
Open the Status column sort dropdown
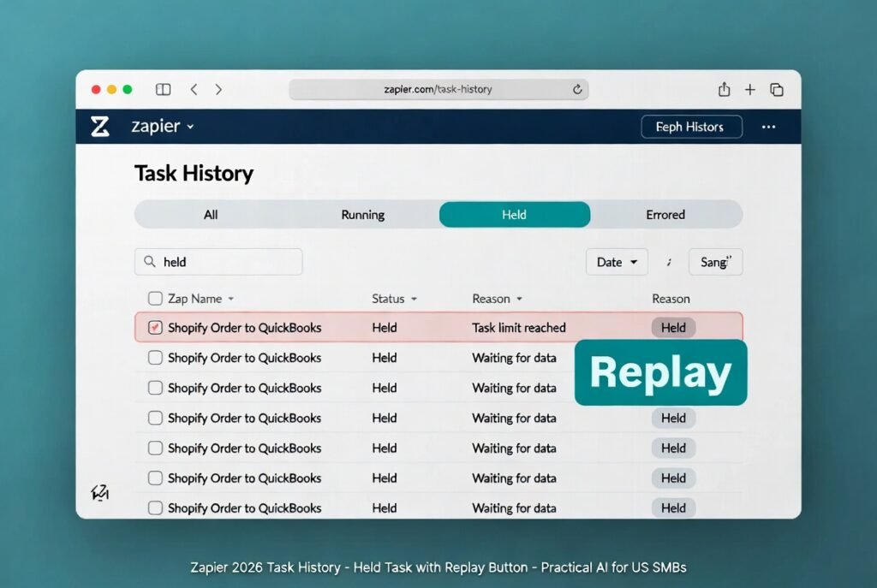tap(393, 299)
